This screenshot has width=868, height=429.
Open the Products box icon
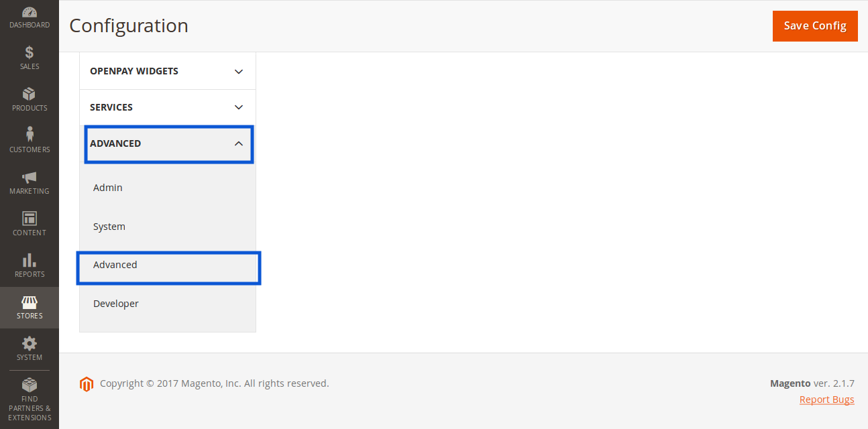(x=30, y=94)
